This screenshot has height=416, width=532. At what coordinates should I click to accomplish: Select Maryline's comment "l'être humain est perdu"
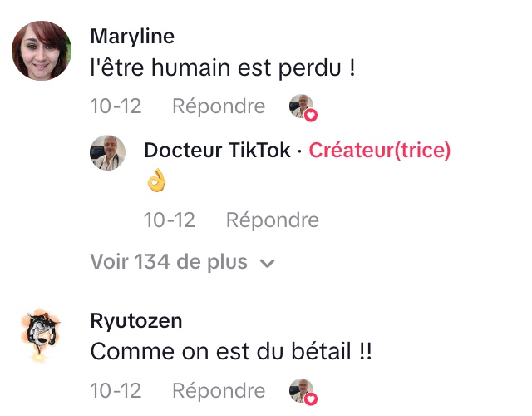coord(223,68)
